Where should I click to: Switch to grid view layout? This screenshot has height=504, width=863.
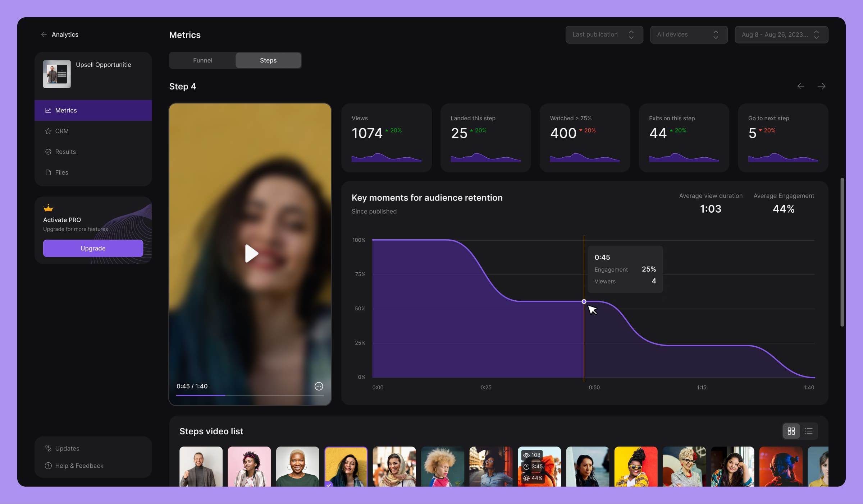[791, 431]
